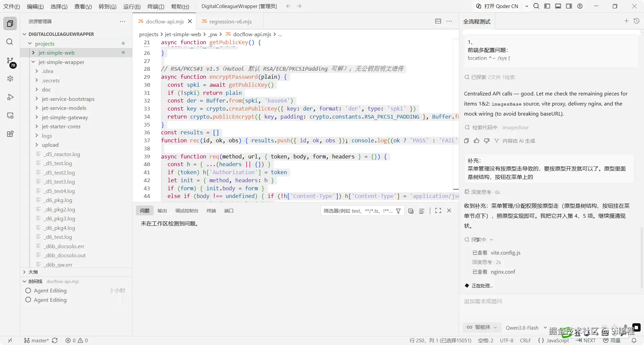Maximize the bottom panel

[x=438, y=211]
